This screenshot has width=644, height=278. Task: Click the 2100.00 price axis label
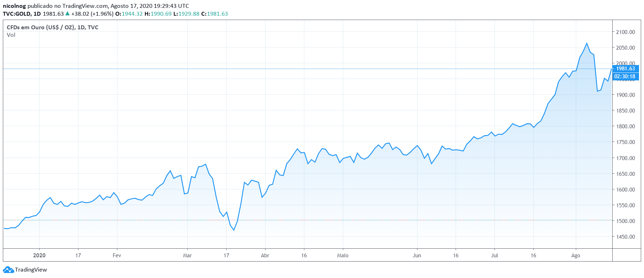[x=625, y=32]
